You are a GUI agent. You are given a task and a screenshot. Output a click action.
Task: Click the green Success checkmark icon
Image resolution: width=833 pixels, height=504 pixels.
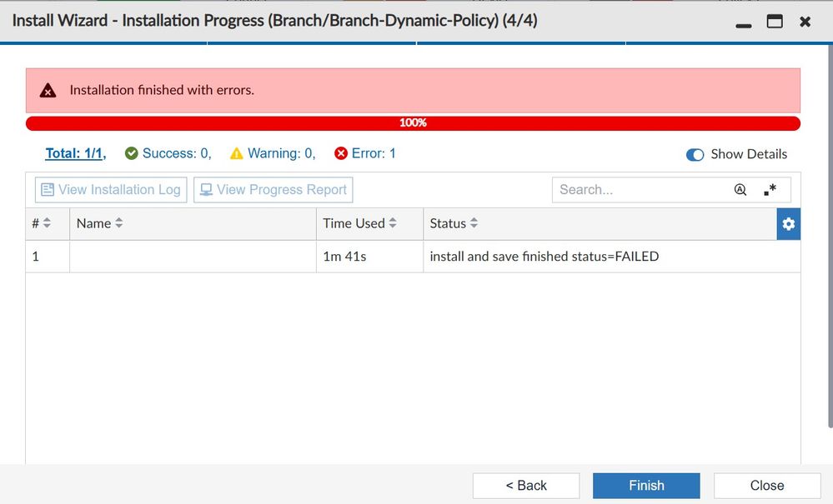131,153
